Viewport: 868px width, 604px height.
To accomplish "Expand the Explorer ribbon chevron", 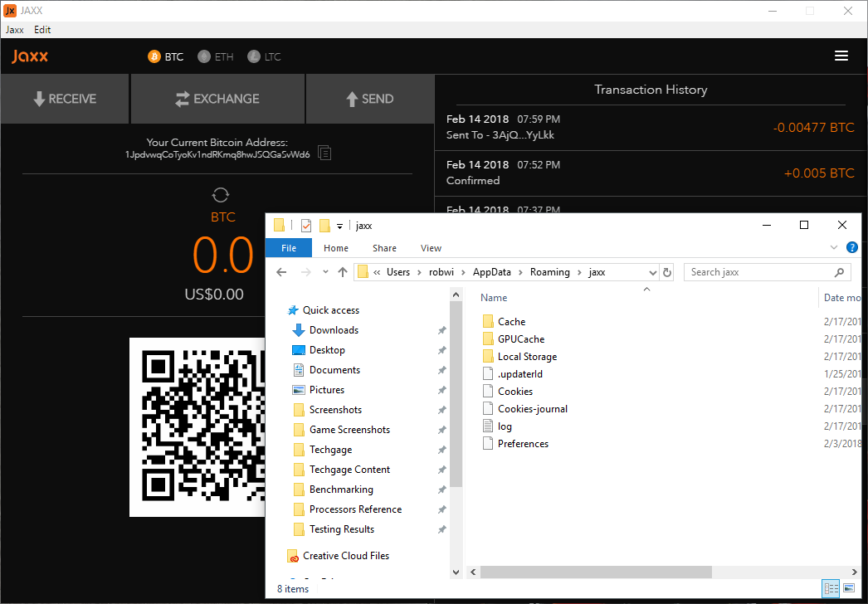I will 834,247.
